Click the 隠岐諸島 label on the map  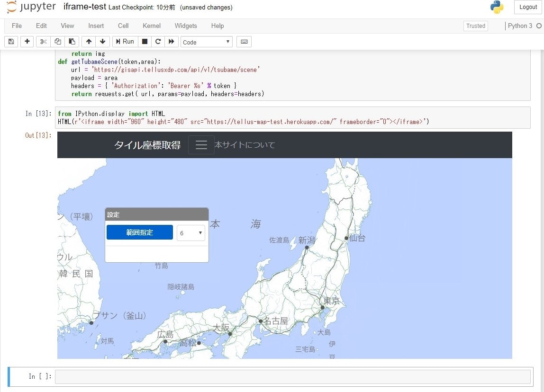(x=181, y=286)
